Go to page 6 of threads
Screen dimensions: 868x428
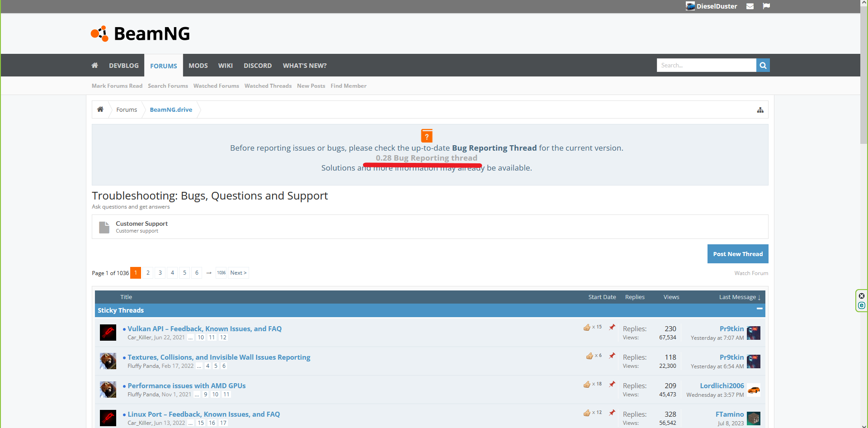[x=197, y=273]
